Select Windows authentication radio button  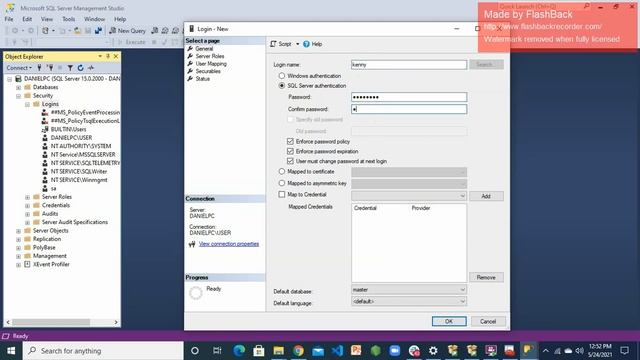click(282, 76)
